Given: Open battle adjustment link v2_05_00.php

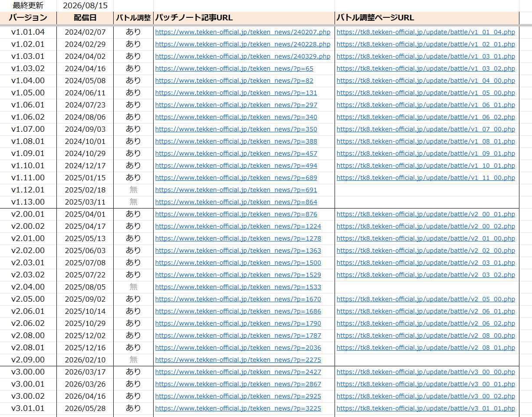Looking at the screenshot, I should tap(426, 299).
